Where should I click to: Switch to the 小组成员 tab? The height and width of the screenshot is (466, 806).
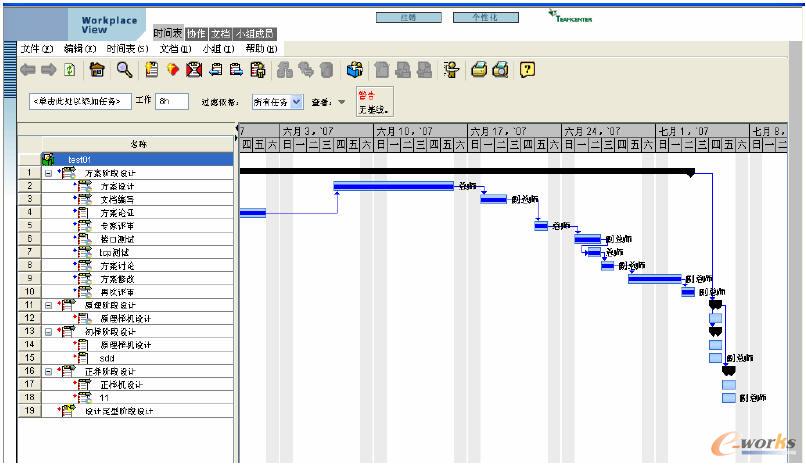254,34
